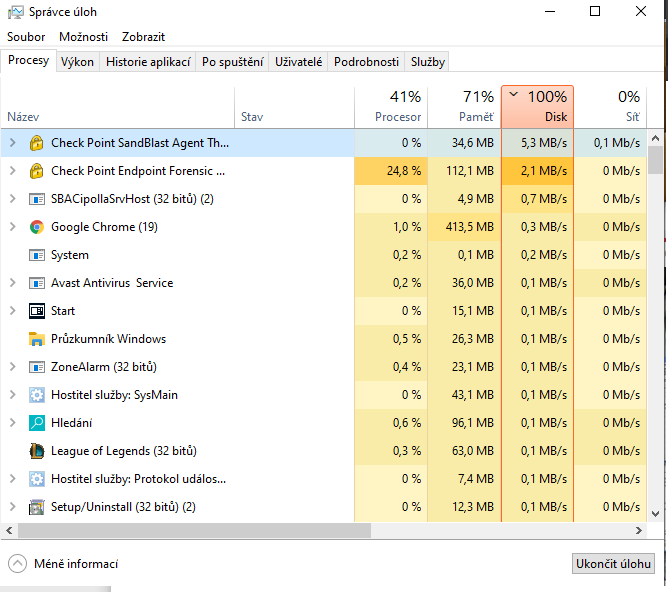Click the Hostitel služby: SysMain gear icon

36,395
